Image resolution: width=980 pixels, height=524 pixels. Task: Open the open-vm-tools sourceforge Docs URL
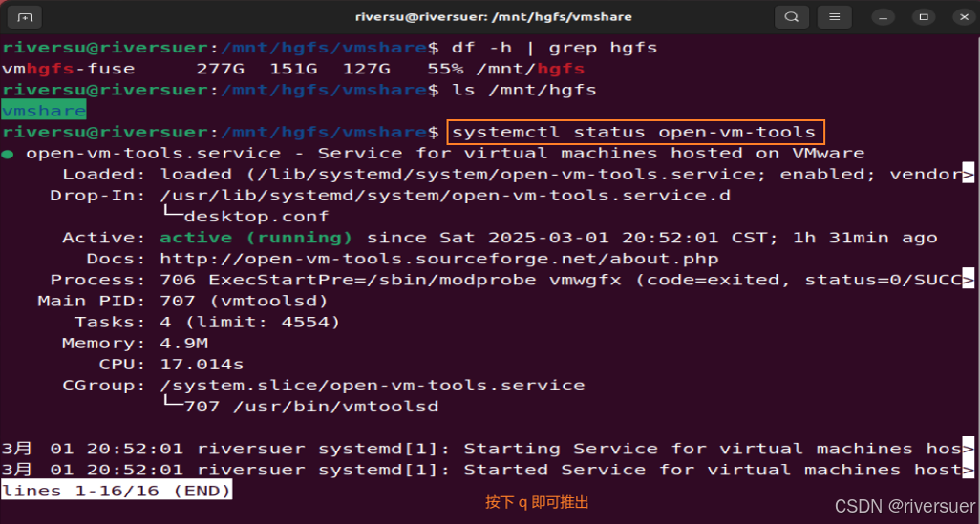coord(438,259)
